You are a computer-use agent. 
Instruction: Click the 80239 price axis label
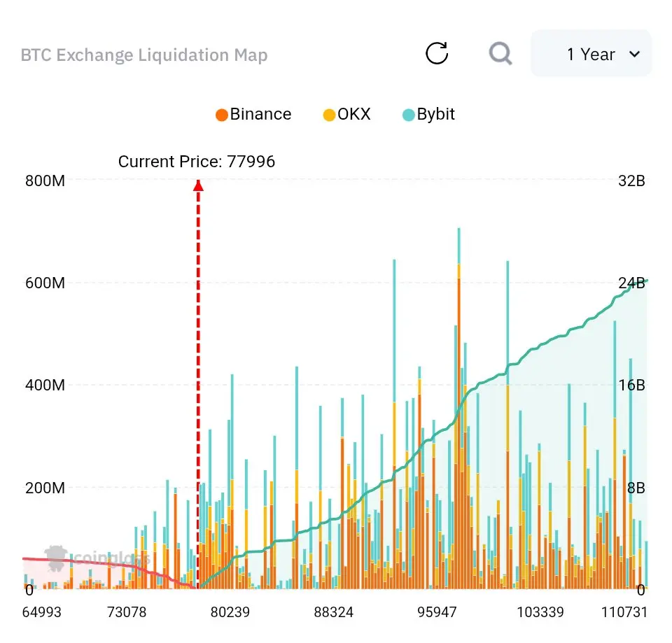pyautogui.click(x=230, y=612)
